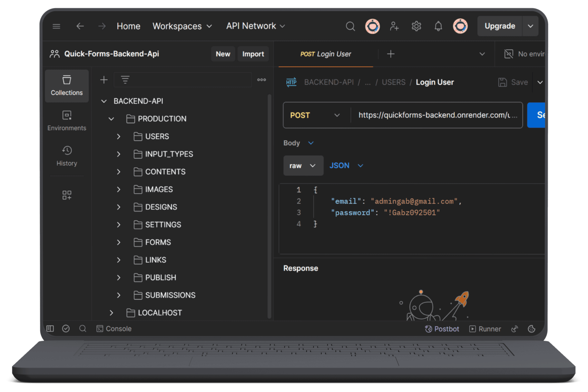
Task: Open the Save options chevron
Action: pyautogui.click(x=540, y=82)
